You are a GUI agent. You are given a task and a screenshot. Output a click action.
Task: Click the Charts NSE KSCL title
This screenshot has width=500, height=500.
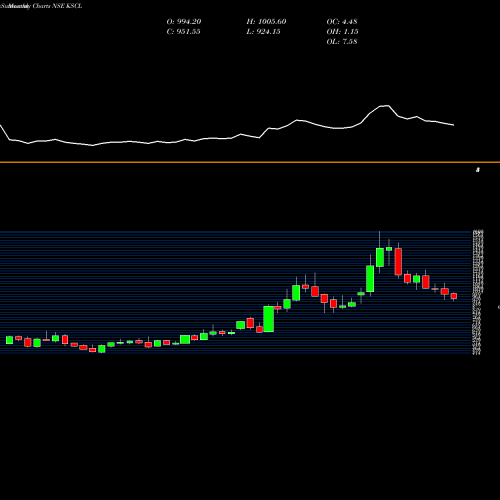[57, 6]
